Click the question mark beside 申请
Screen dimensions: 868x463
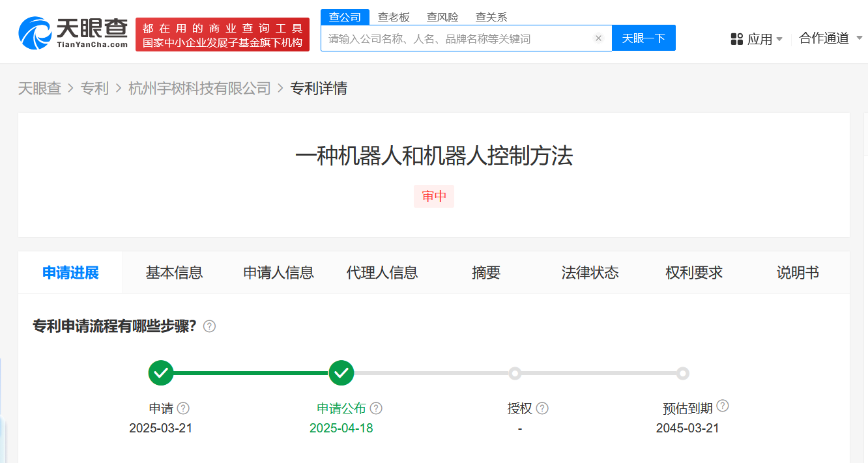(184, 408)
